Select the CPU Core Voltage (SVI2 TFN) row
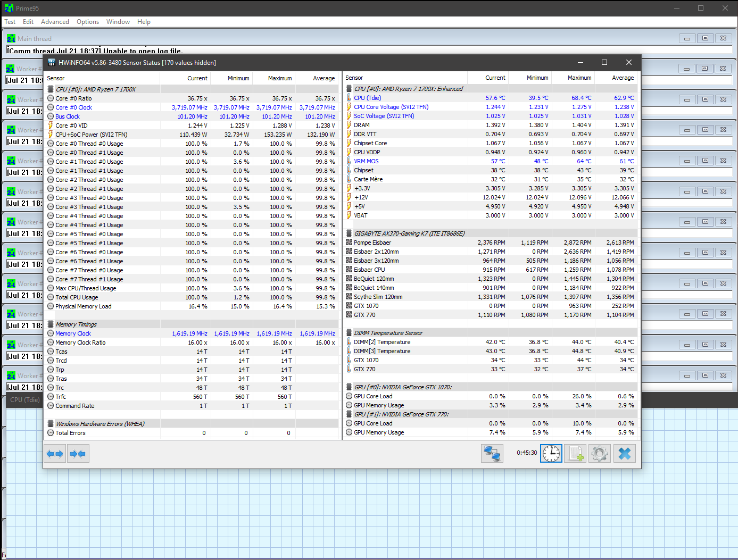This screenshot has height=560, width=738. (491, 107)
